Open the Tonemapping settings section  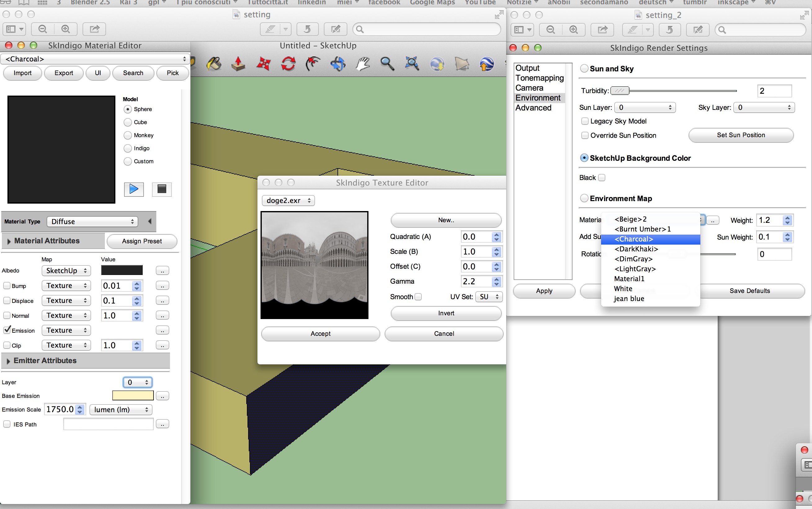(539, 78)
